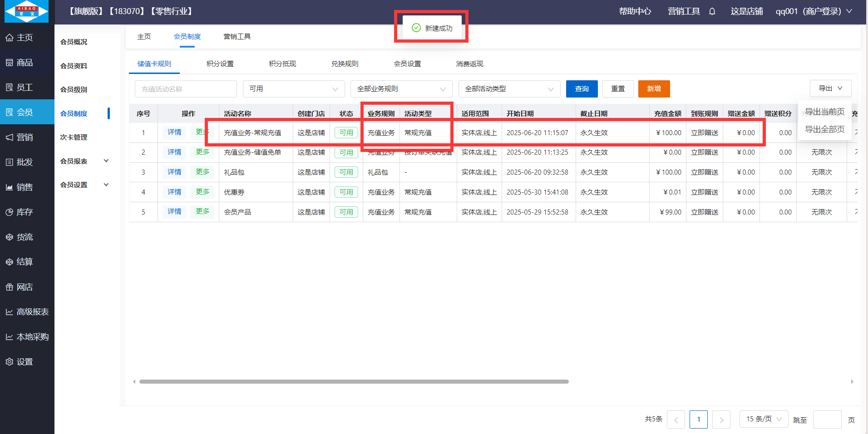Click the blue 查询 button

pyautogui.click(x=582, y=89)
